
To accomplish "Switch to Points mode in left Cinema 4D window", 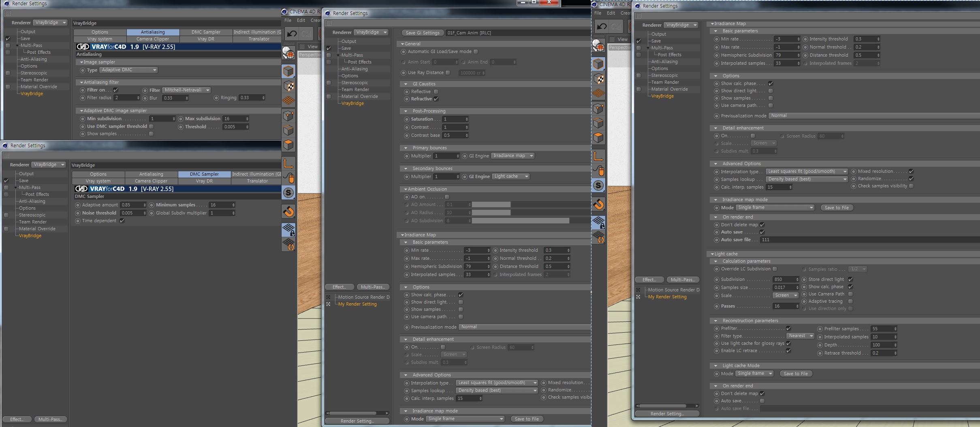I will click(288, 116).
